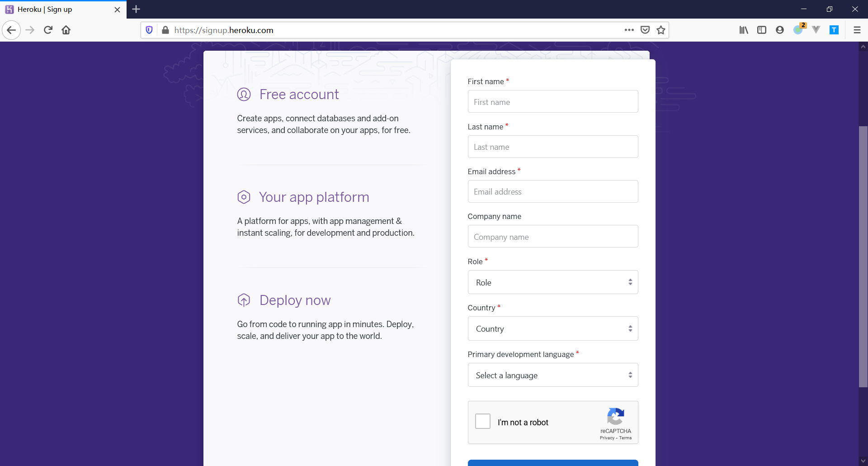Focus the Last name field
Screen dimensions: 868x466
pos(553,147)
